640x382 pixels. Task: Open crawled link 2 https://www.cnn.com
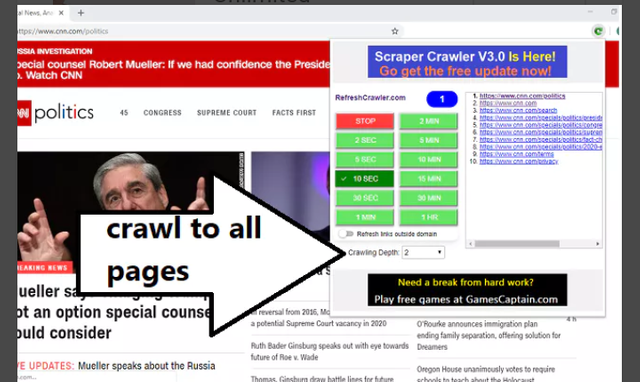click(x=508, y=103)
